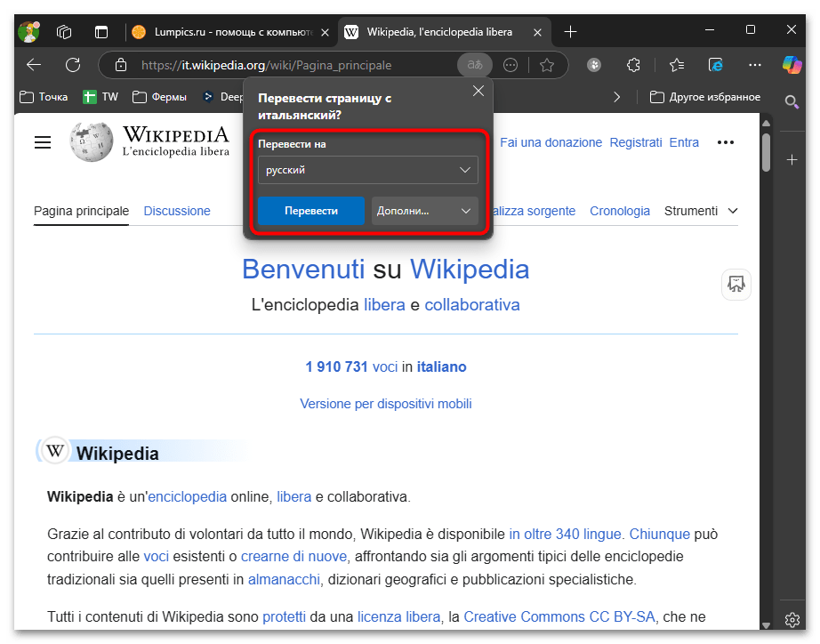
Task: Open the Discussione tab
Action: [177, 212]
